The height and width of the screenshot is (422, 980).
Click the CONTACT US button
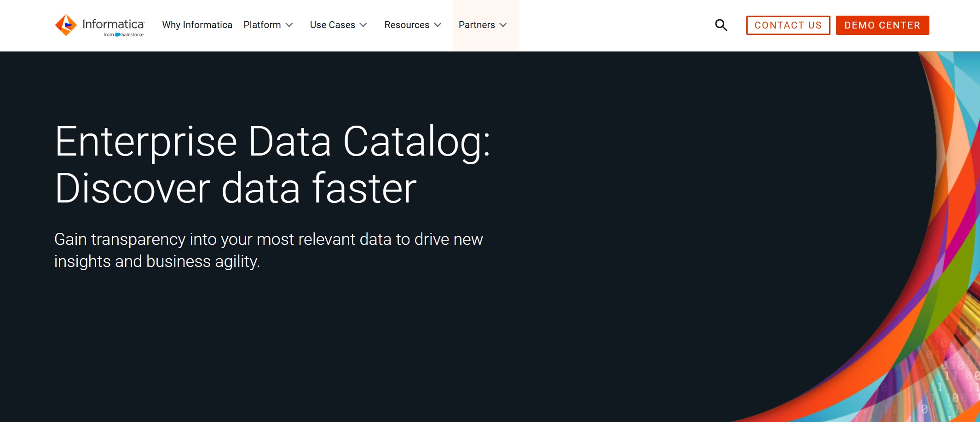click(788, 25)
